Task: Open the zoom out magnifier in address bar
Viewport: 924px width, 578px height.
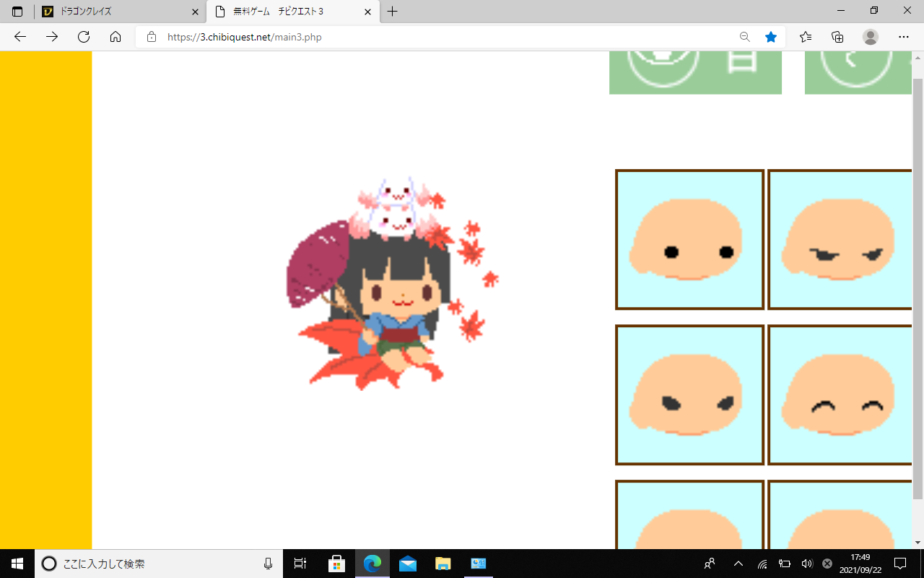Action: [x=745, y=37]
